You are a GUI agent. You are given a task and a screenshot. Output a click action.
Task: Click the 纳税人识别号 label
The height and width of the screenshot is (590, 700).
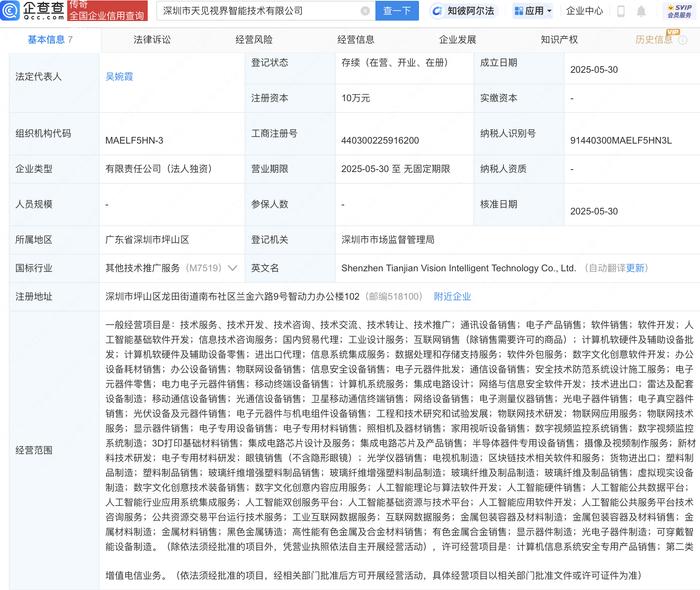(508, 133)
